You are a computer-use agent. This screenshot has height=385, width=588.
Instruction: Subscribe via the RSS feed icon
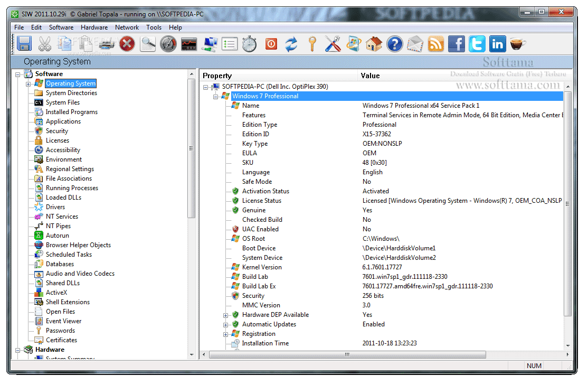(x=435, y=43)
